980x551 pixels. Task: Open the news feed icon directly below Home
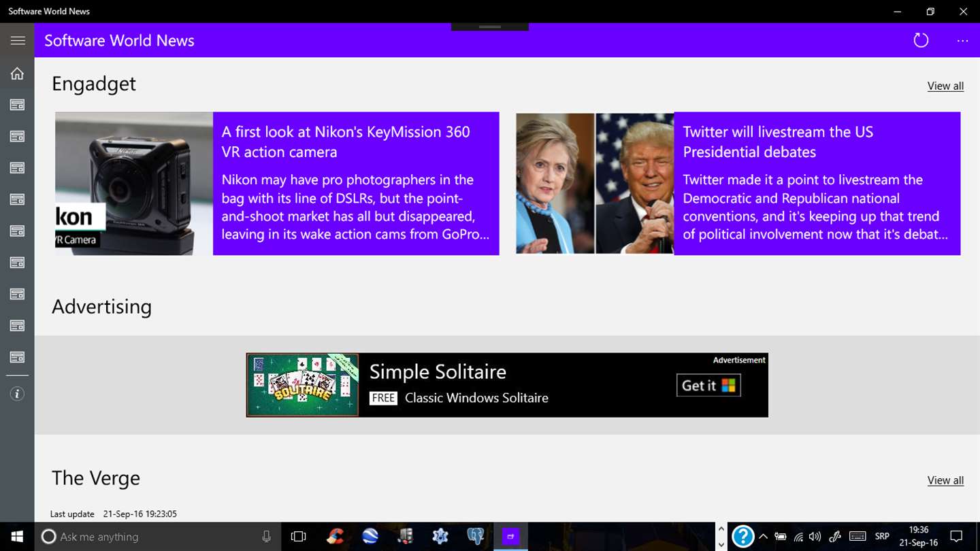[x=17, y=105]
